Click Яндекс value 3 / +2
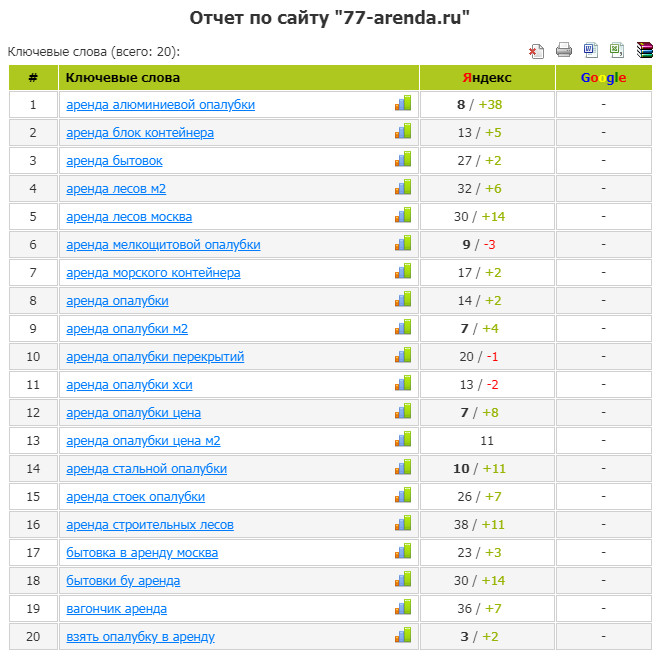Image resolution: width=661 pixels, height=657 pixels. tap(479, 637)
